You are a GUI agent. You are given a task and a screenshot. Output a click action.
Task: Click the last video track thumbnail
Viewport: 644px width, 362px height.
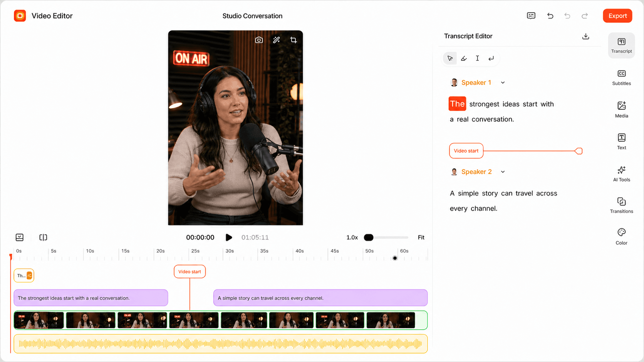391,320
